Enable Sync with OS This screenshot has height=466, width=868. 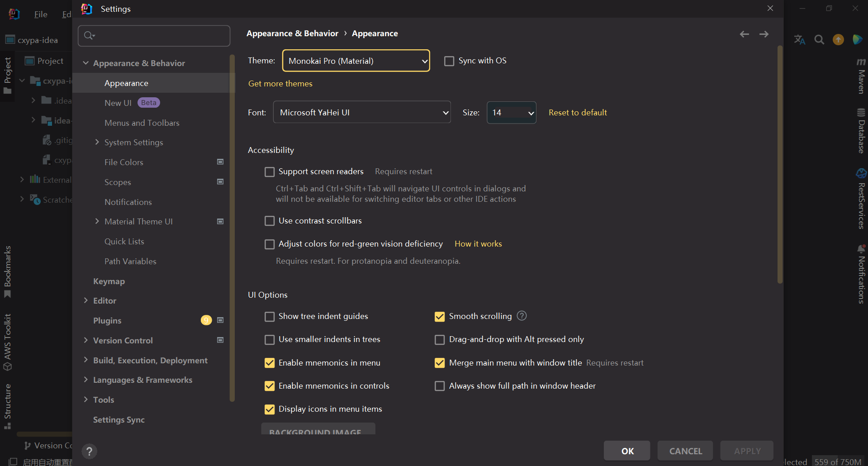point(449,60)
